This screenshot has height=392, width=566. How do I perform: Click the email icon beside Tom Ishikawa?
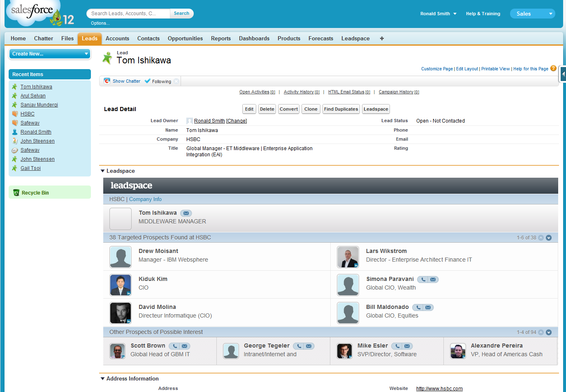coord(186,213)
